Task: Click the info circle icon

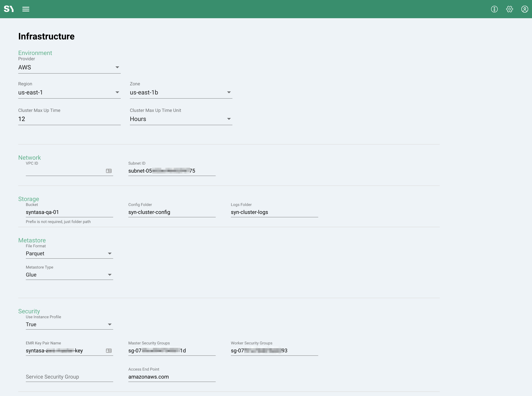Action: pyautogui.click(x=494, y=9)
